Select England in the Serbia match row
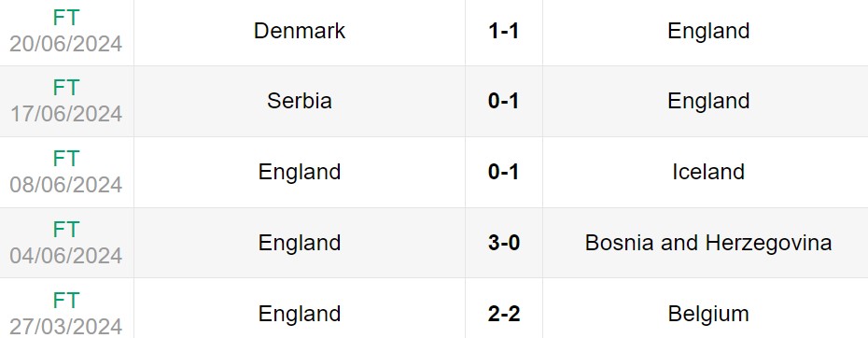868x338 pixels. click(x=708, y=101)
